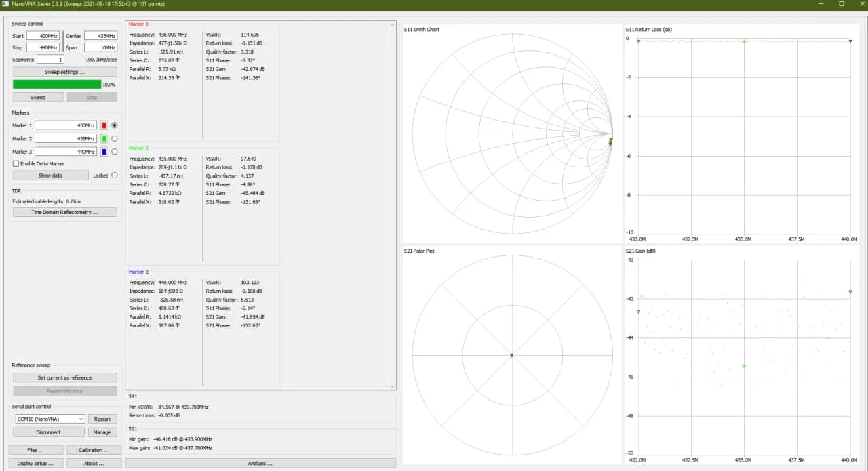The width and height of the screenshot is (868, 471).
Task: Open Display setup options
Action: pyautogui.click(x=36, y=464)
